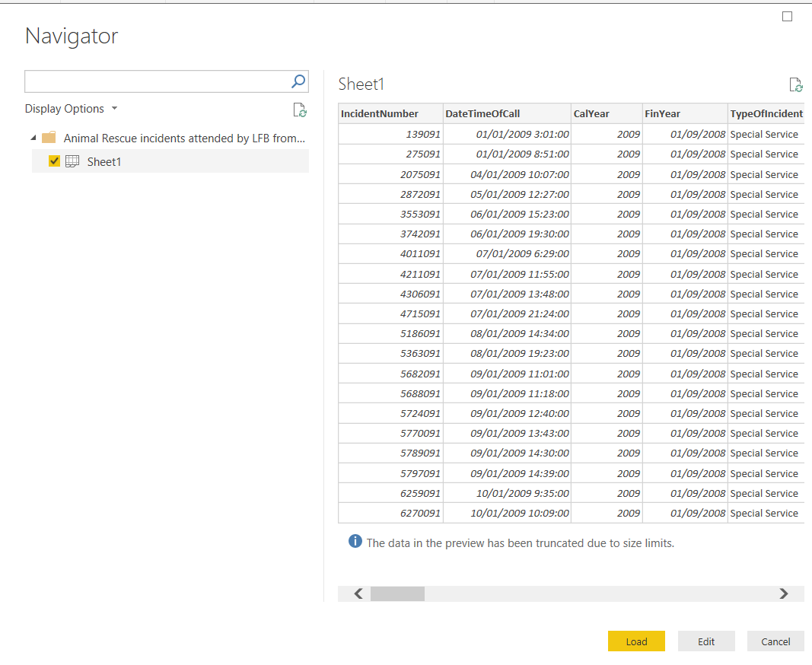This screenshot has height=665, width=812.
Task: Click the left scroll arrow under the preview
Action: point(357,593)
